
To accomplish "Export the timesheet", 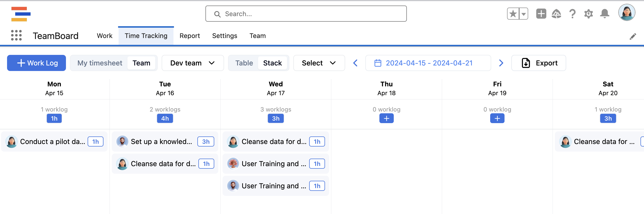I will (x=539, y=63).
